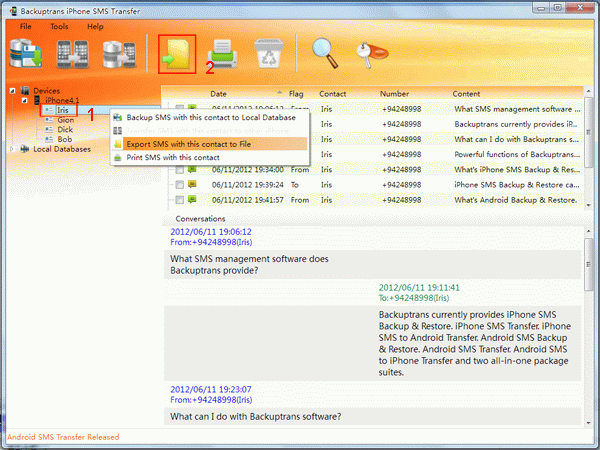Collapse the Devices tree node
The width and height of the screenshot is (600, 450).
coord(12,91)
